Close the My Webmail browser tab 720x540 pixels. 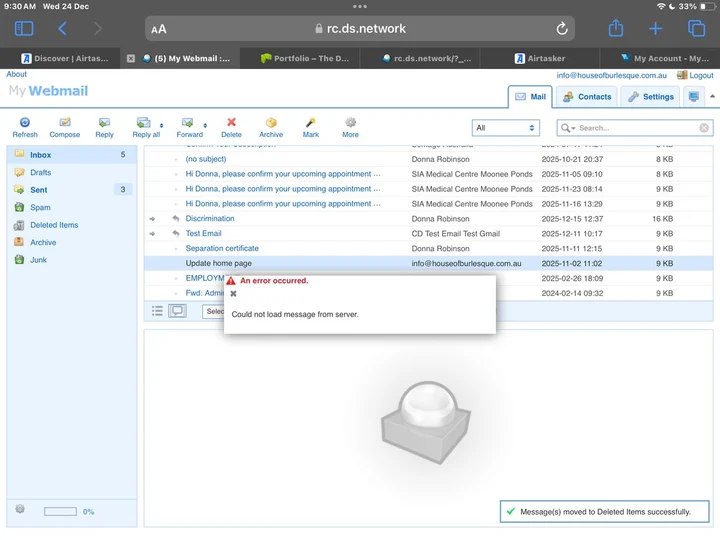[131, 58]
